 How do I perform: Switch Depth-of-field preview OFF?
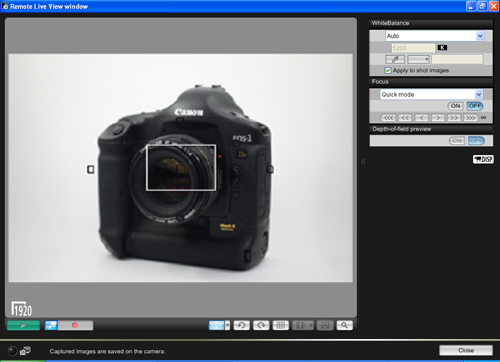click(x=476, y=141)
